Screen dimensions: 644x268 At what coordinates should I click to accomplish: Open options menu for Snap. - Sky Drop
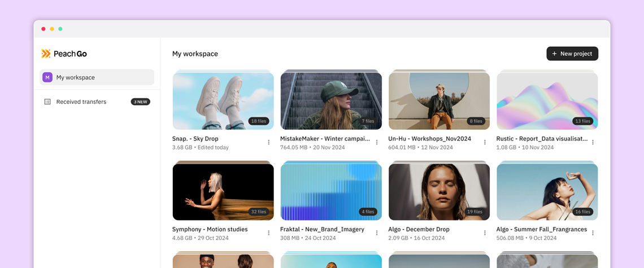pos(268,142)
